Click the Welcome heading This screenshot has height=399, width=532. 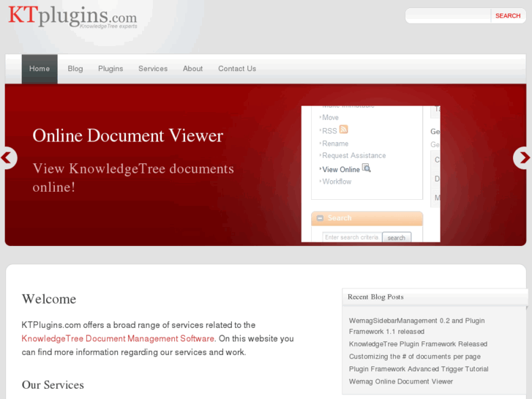point(49,299)
